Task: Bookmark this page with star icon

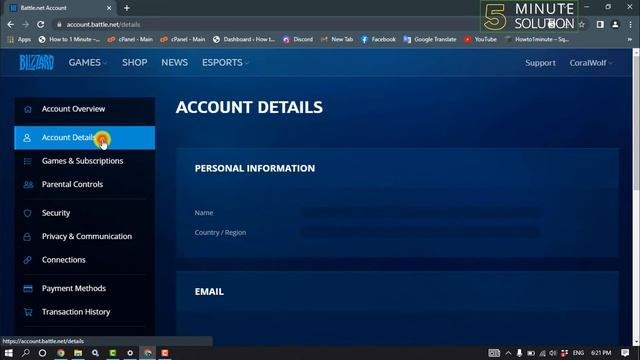Action: tap(582, 24)
